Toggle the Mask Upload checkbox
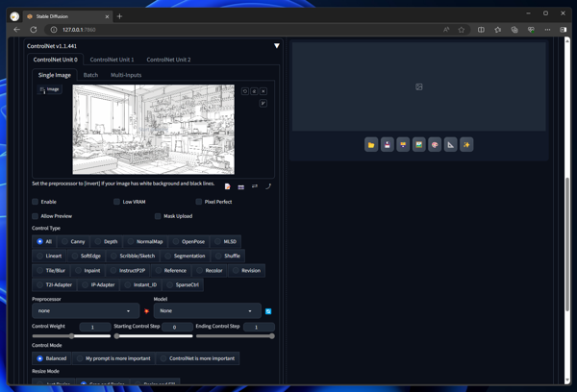Screen dimensions: 577x392 click(158, 216)
